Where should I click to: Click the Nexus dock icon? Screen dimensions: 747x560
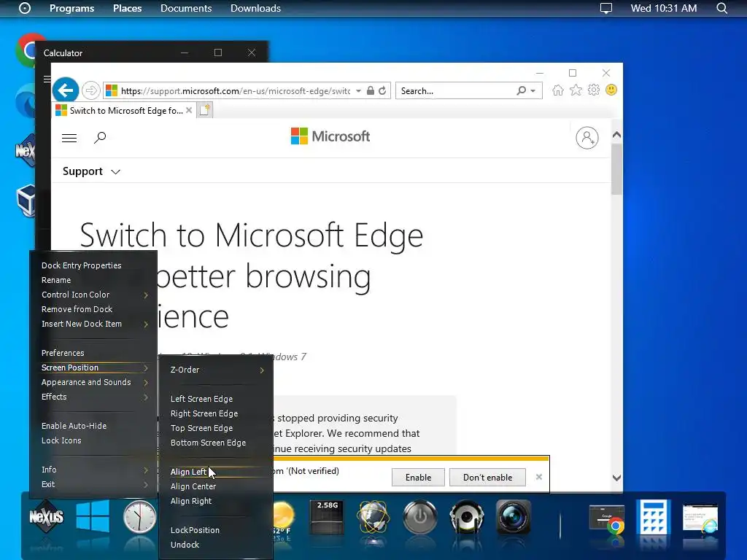pyautogui.click(x=46, y=517)
